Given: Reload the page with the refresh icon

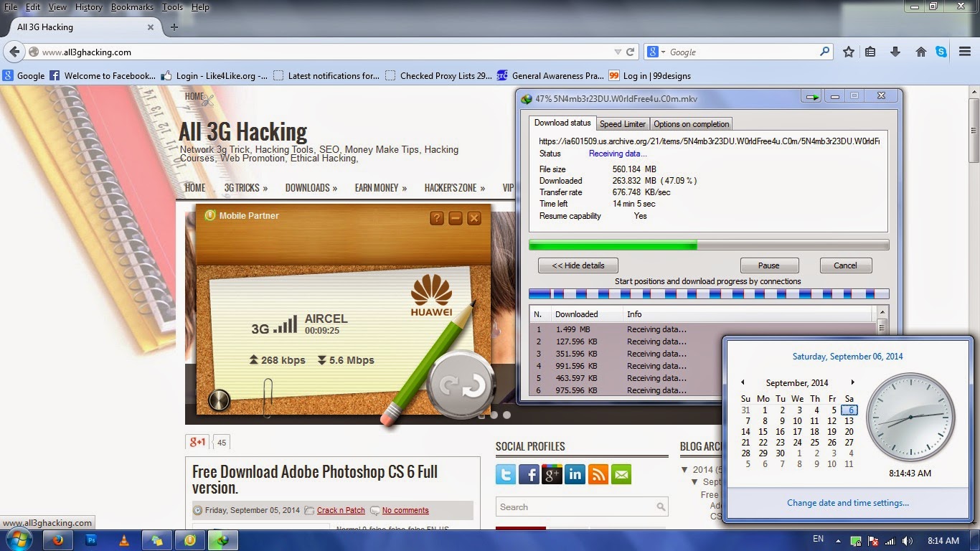Looking at the screenshot, I should [x=631, y=52].
